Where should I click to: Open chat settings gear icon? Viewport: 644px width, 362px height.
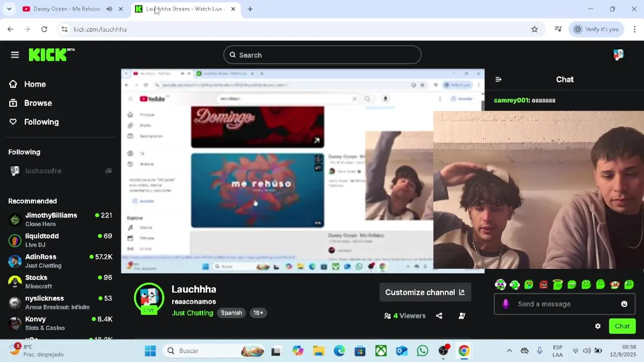[x=598, y=326]
